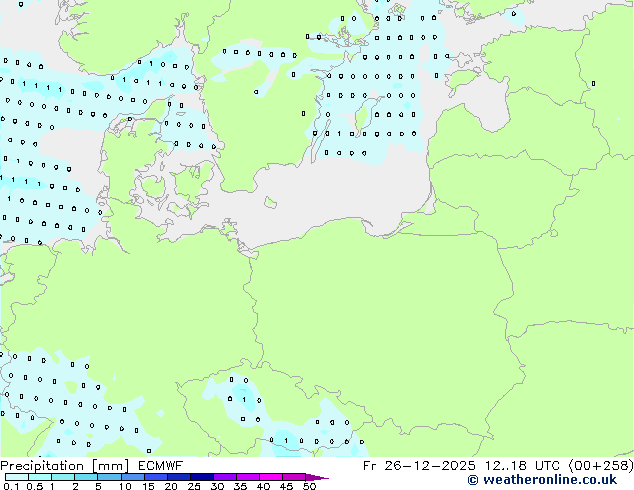The width and height of the screenshot is (634, 490).
Task: Select the weekday abbreviation "Fr"
Action: tap(370, 466)
